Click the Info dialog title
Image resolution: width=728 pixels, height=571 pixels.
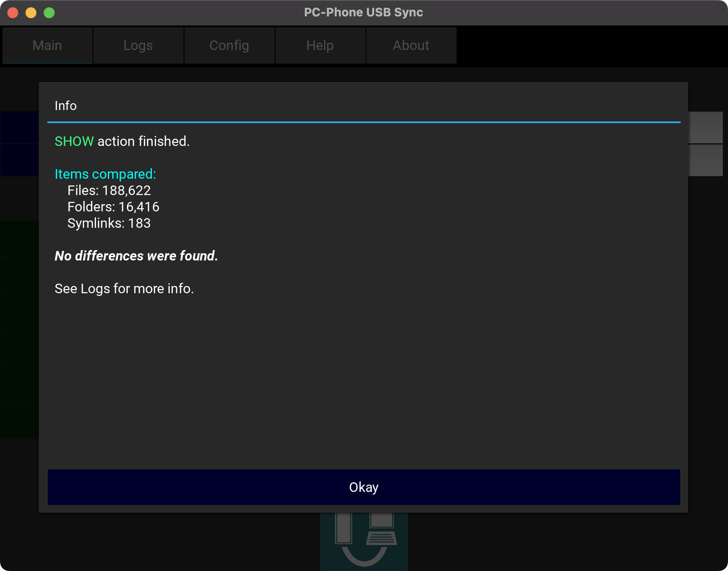pyautogui.click(x=66, y=105)
